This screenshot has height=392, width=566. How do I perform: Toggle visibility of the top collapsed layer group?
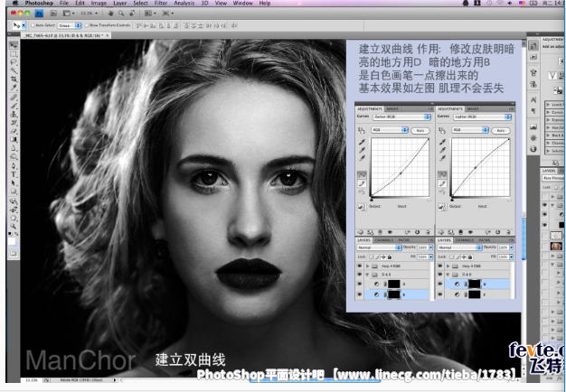544,197
